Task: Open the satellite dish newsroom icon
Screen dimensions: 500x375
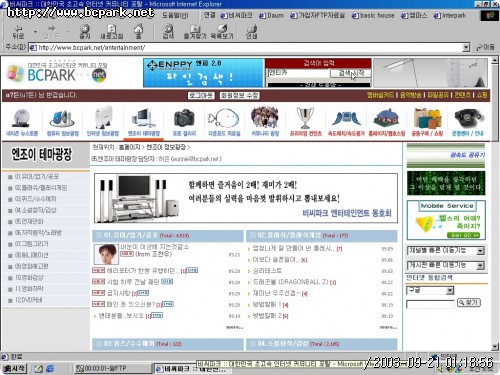Action: pos(22,122)
